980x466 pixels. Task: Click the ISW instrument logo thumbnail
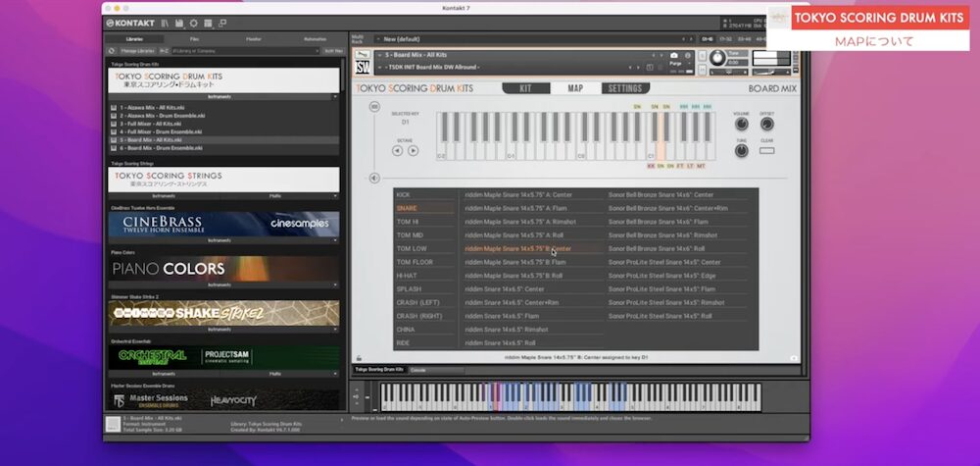(362, 68)
